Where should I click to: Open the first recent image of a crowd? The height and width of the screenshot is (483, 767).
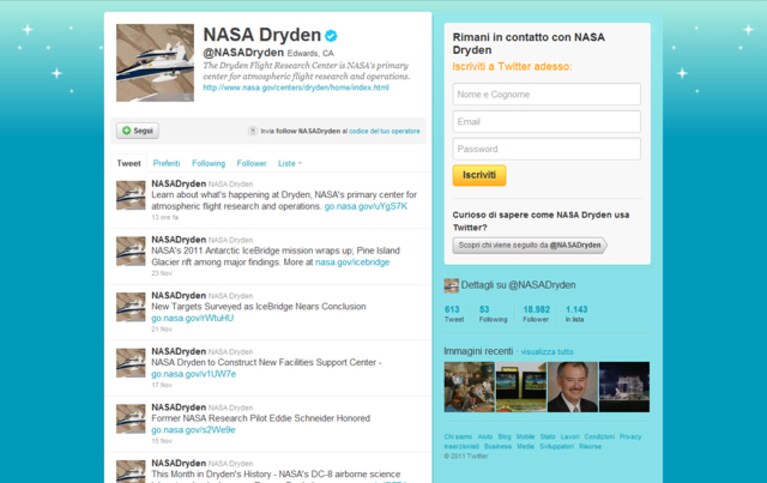pyautogui.click(x=469, y=387)
